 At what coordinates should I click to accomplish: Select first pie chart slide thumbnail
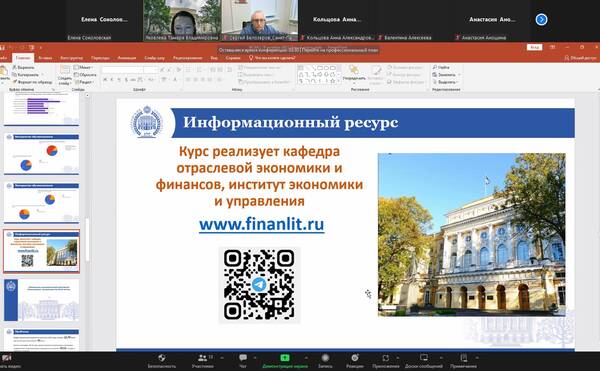[41, 154]
